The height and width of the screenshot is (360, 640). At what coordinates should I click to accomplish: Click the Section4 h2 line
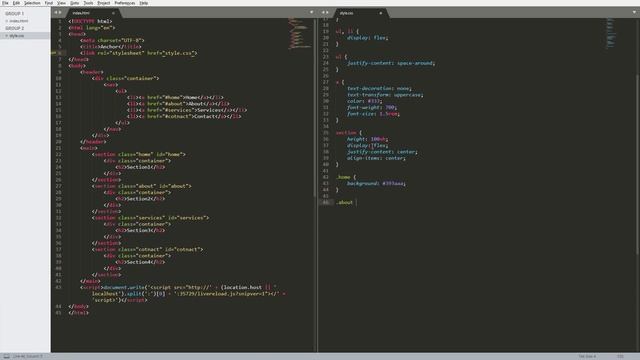[x=140, y=262]
